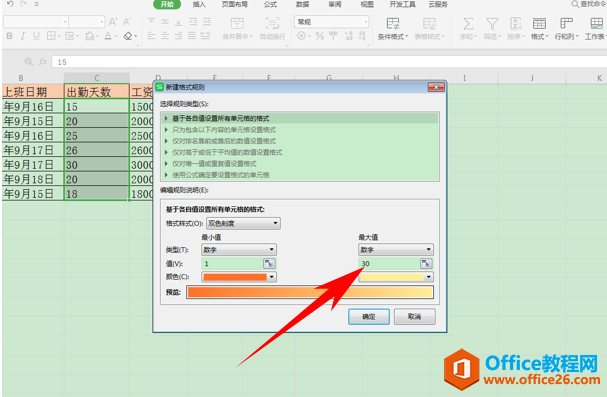Center text horizontally in the ribbon
Viewport: 607px width, 397px height.
[165, 36]
